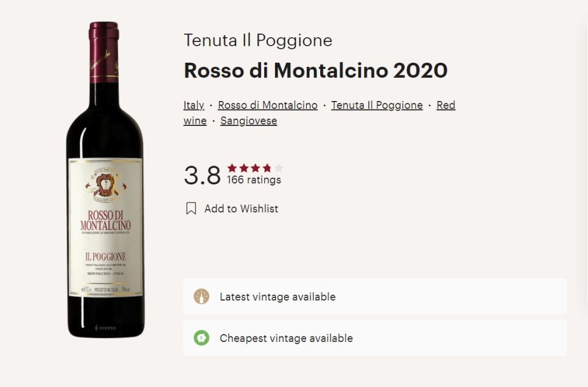Click the Tenuta Il Poggione winery heading

(258, 41)
